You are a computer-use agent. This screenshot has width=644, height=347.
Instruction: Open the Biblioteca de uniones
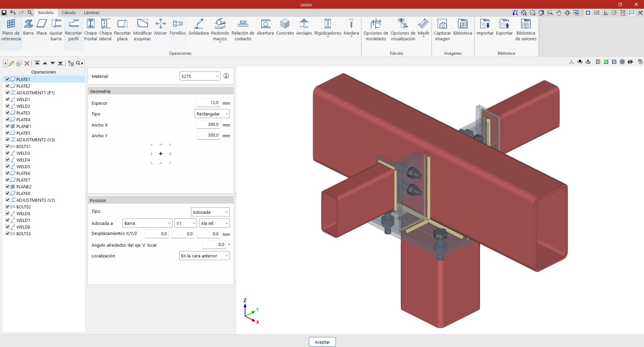click(526, 30)
